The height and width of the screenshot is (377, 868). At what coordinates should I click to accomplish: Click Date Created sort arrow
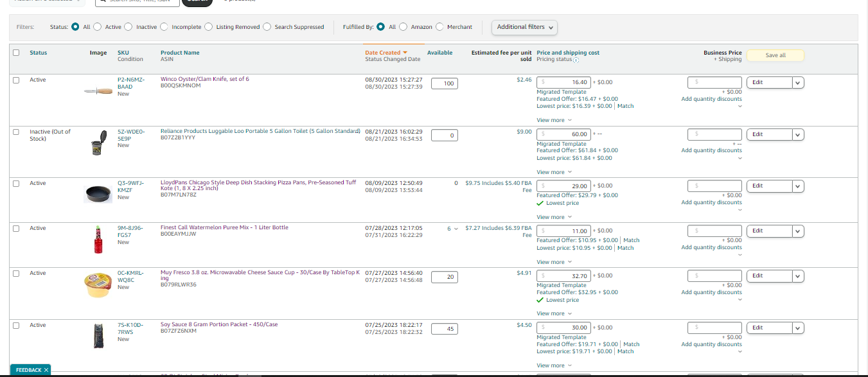[x=405, y=53]
